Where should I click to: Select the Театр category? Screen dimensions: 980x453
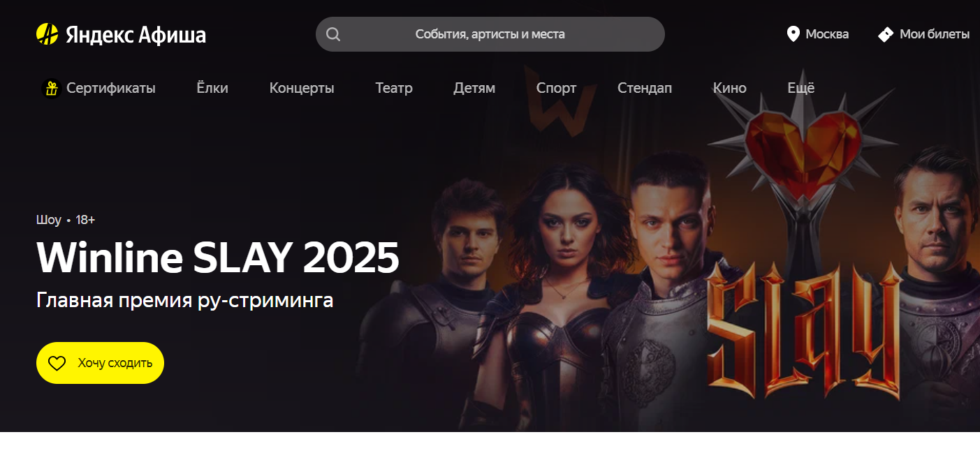[x=394, y=89]
